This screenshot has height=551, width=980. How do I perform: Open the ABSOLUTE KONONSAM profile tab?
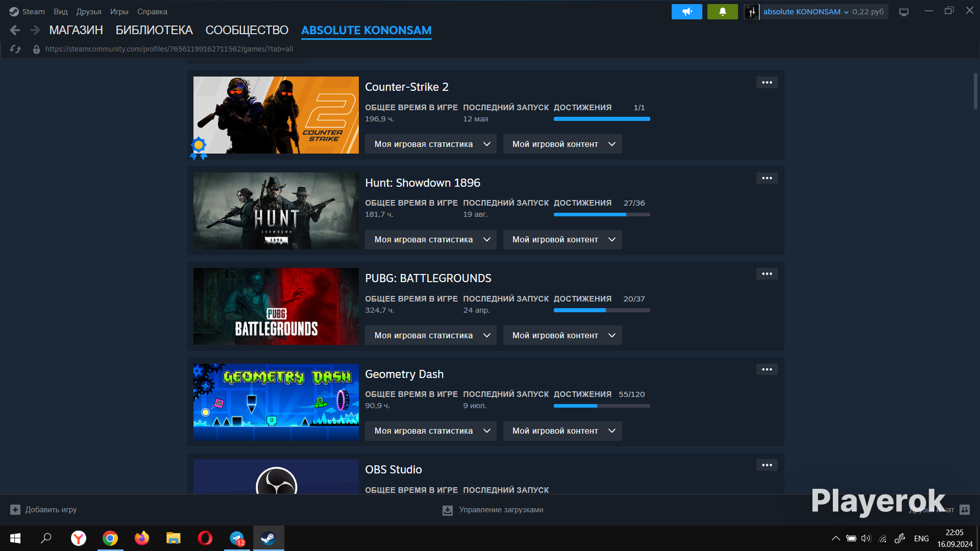(367, 30)
